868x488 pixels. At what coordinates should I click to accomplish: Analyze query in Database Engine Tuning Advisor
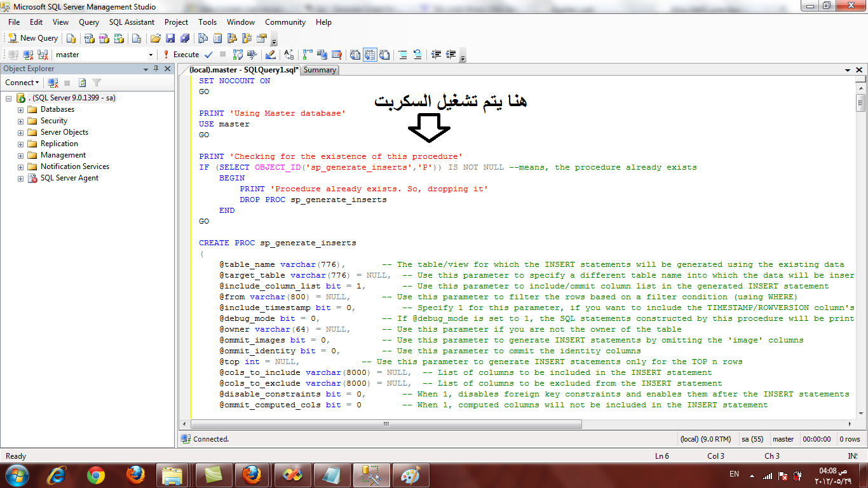[252, 55]
